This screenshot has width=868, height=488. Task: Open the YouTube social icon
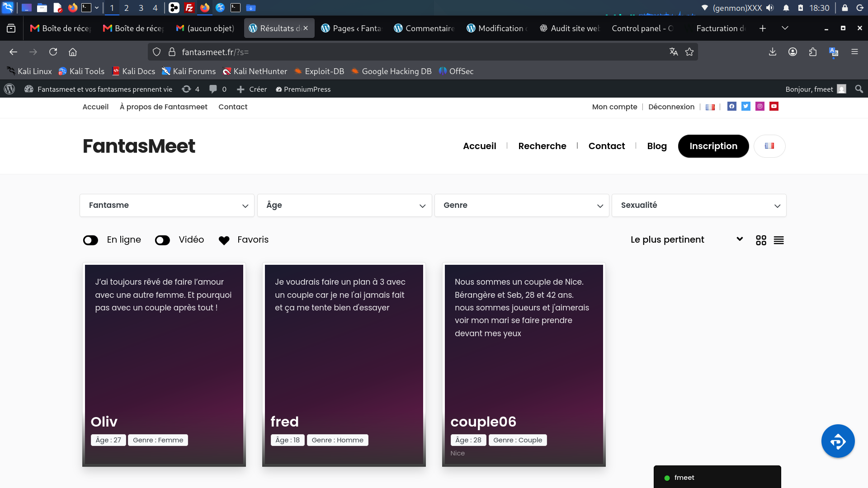coord(774,106)
